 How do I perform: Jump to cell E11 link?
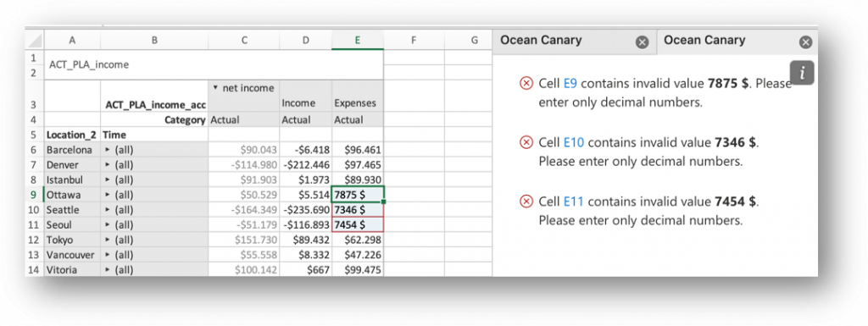coord(573,202)
